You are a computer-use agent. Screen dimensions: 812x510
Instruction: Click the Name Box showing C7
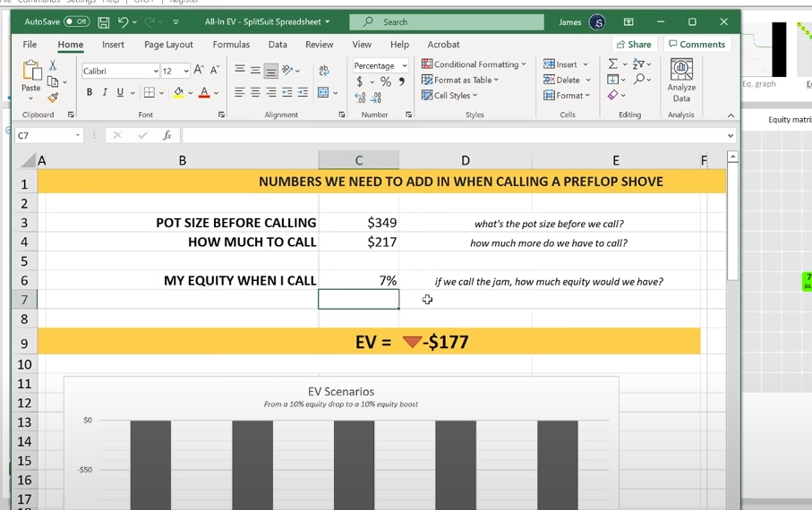45,135
